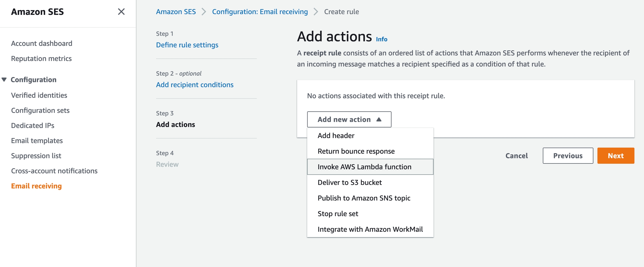Screen dimensions: 644x267
Task: Choose Deliver to S3 bucket
Action: click(x=350, y=183)
